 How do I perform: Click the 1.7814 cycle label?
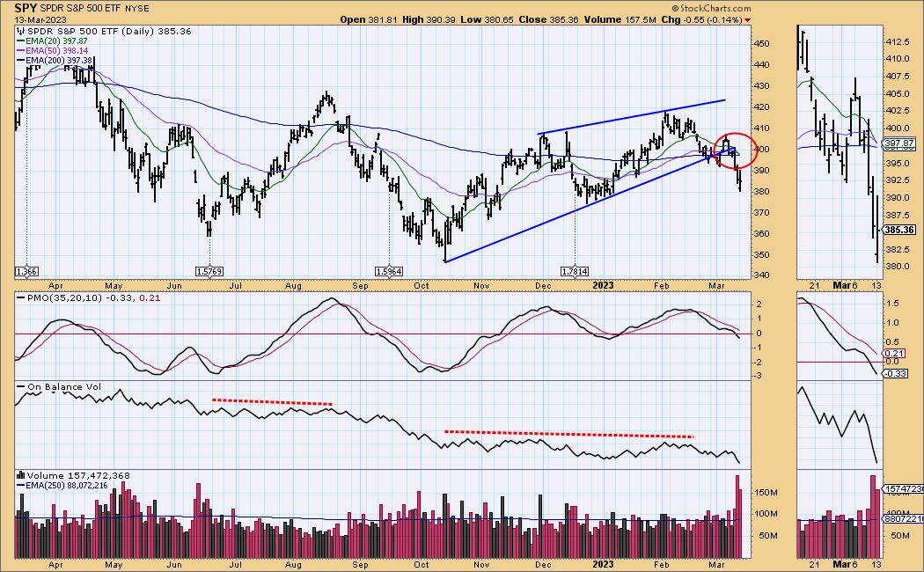coord(575,272)
